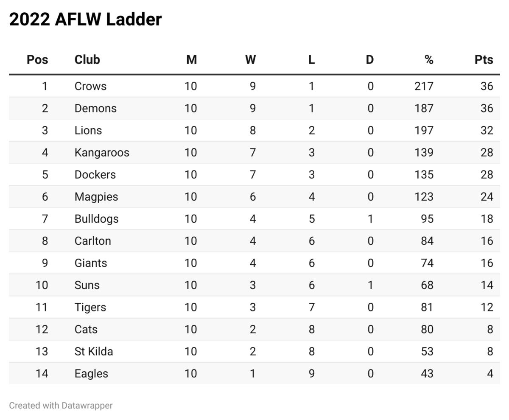Click the Club column header

tap(87, 60)
